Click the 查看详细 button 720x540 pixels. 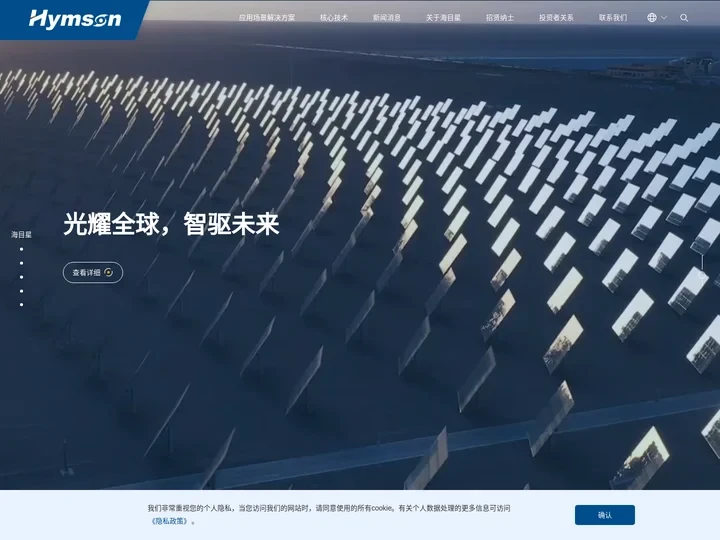pyautogui.click(x=93, y=272)
